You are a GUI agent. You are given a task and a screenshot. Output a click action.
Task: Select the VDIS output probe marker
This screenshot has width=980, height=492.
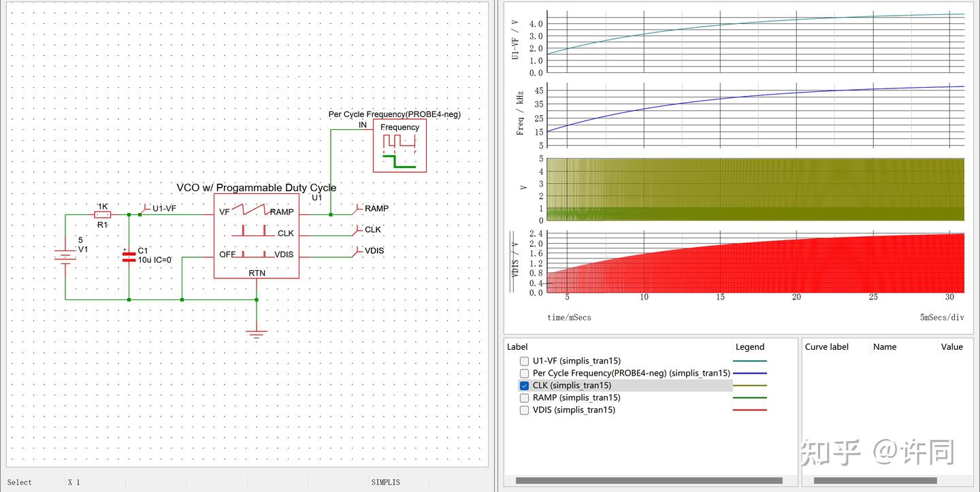tap(358, 251)
